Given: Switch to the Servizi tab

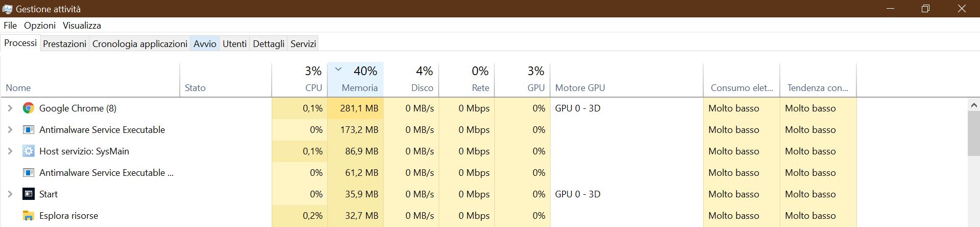Looking at the screenshot, I should pyautogui.click(x=303, y=44).
